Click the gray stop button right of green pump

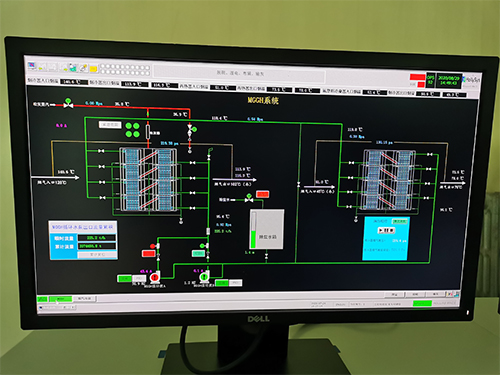point(235,283)
